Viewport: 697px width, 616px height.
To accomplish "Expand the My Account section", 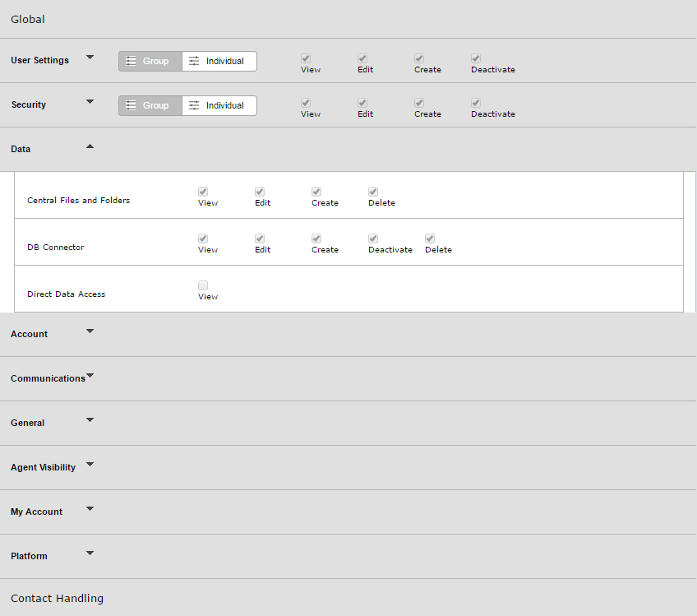I will 90,509.
